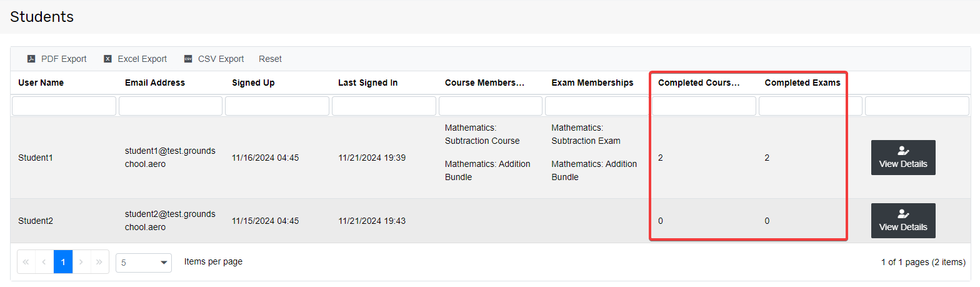The height and width of the screenshot is (287, 980).
Task: Click the Excel Export icon
Action: [x=107, y=59]
